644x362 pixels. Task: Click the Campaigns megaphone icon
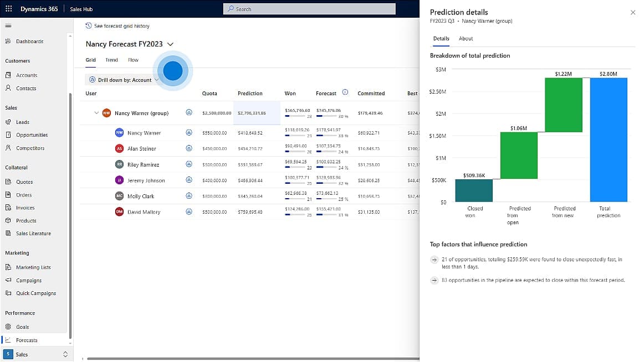click(x=8, y=281)
